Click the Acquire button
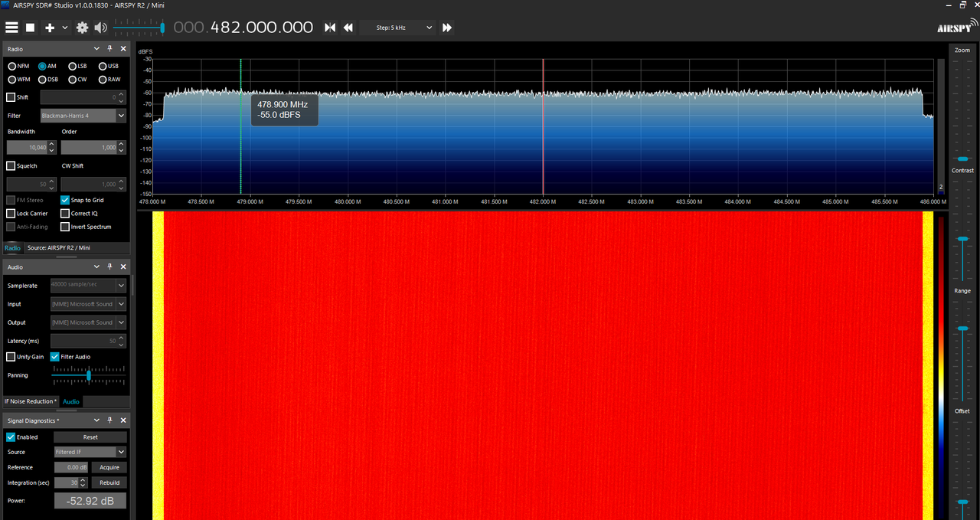This screenshot has height=520, width=980. (109, 467)
